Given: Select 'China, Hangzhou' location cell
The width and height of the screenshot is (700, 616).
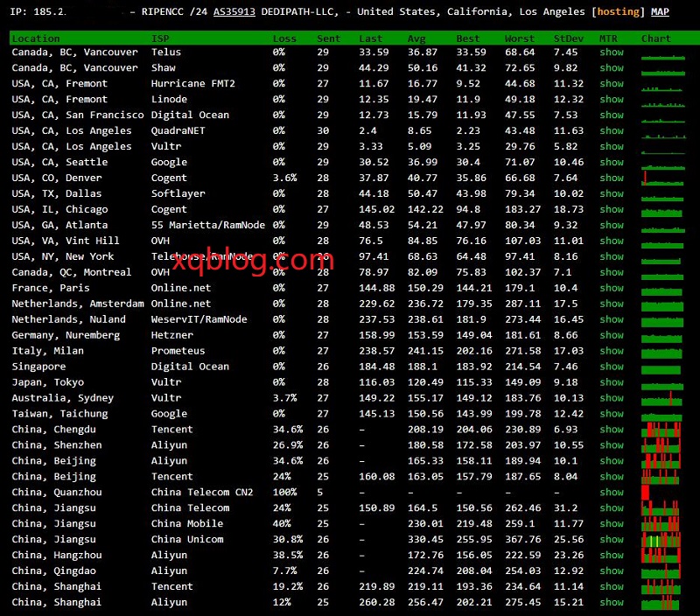Looking at the screenshot, I should pos(57,556).
